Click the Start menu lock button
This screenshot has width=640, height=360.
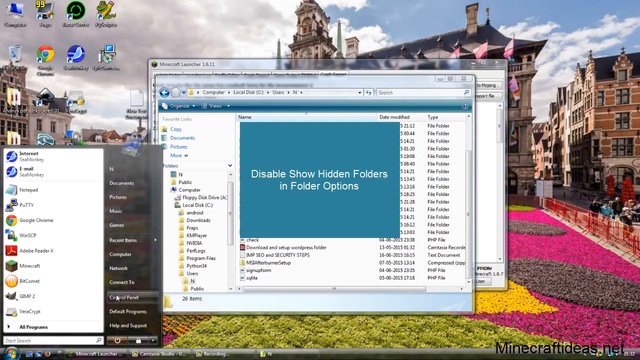(x=138, y=340)
